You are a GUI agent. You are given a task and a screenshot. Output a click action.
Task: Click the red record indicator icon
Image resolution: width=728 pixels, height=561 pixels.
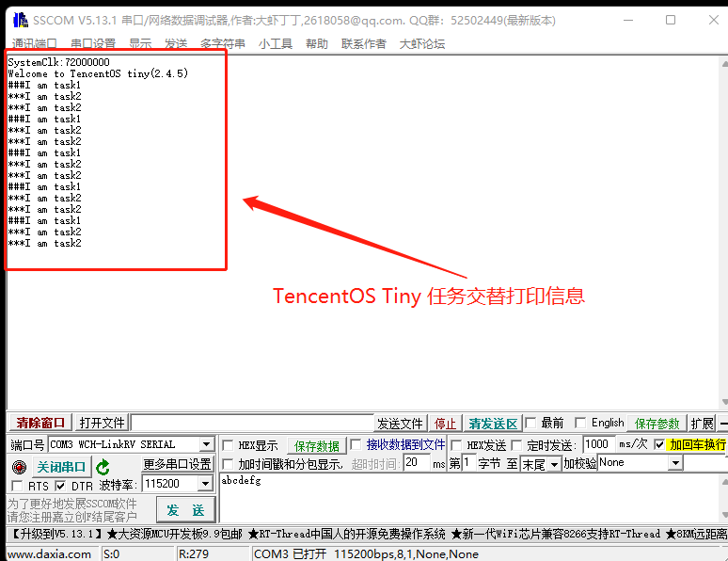tap(19, 466)
